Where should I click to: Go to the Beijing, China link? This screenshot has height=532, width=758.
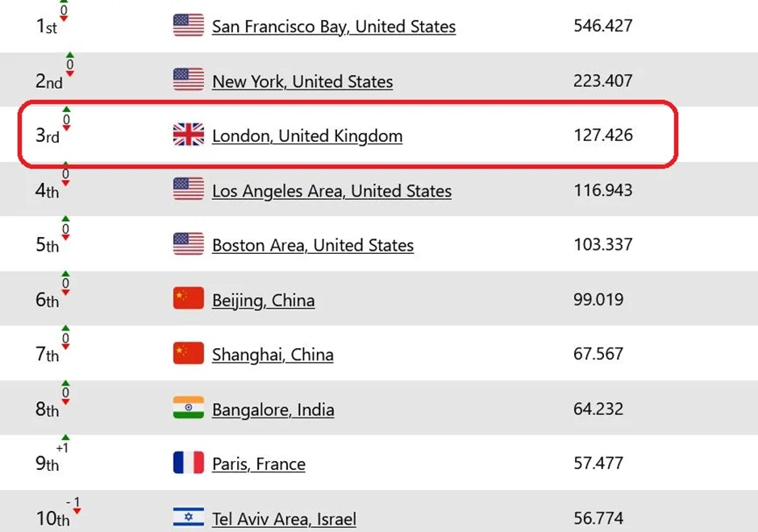263,301
